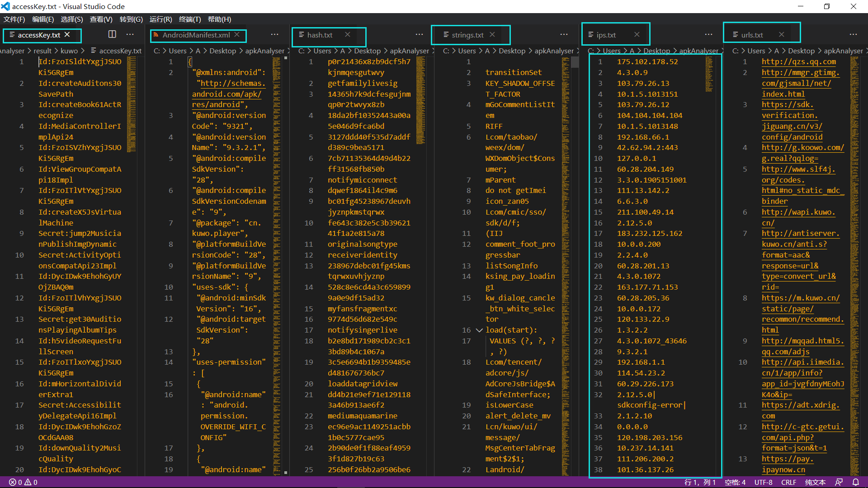
Task: Open more actions for urls.txt group
Action: [854, 34]
